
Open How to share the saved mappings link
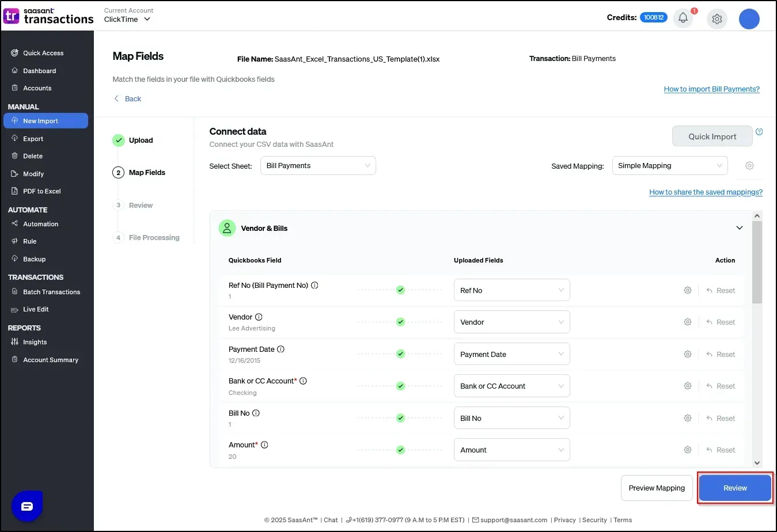(706, 192)
